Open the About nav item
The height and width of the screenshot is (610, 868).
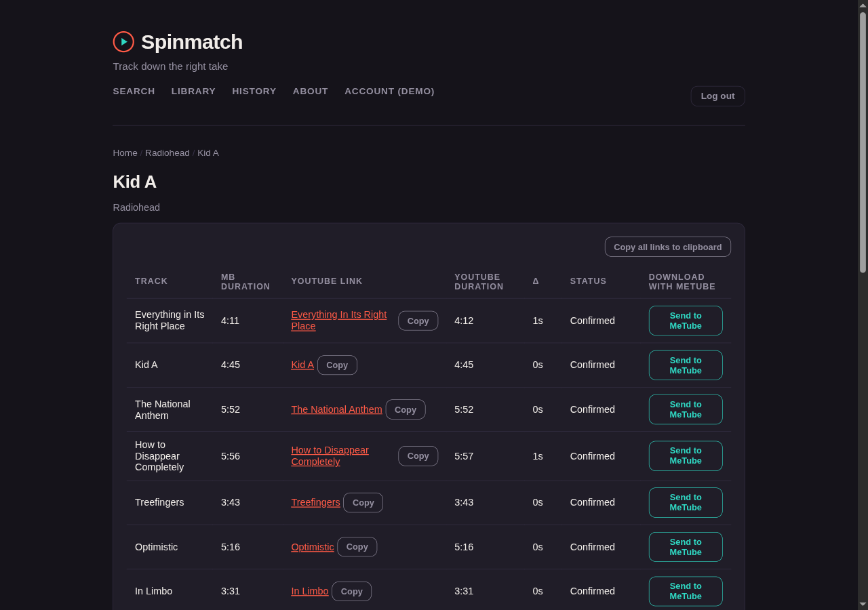(311, 91)
